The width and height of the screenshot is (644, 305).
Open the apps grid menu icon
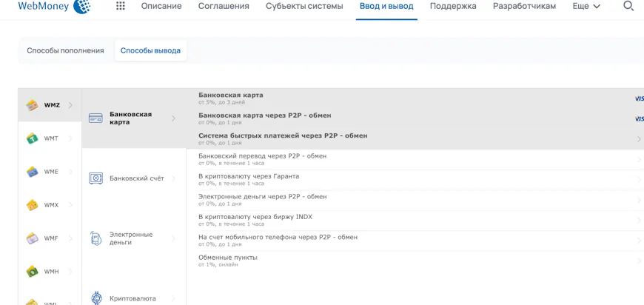pyautogui.click(x=121, y=6)
